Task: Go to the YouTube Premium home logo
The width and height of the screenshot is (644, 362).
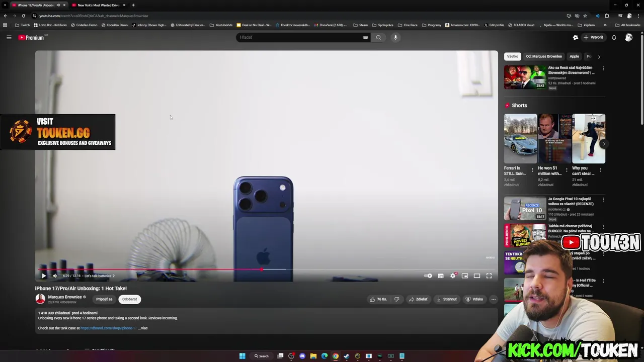Action: click(31, 37)
